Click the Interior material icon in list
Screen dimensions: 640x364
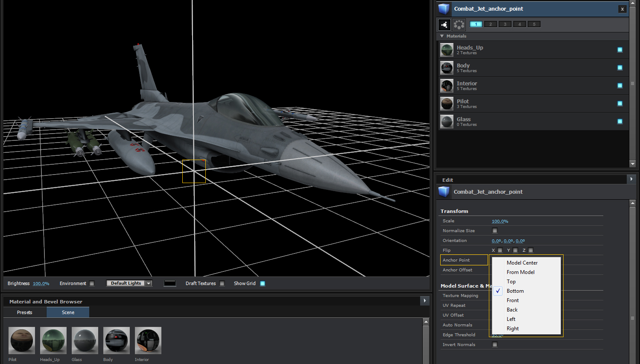pyautogui.click(x=447, y=86)
